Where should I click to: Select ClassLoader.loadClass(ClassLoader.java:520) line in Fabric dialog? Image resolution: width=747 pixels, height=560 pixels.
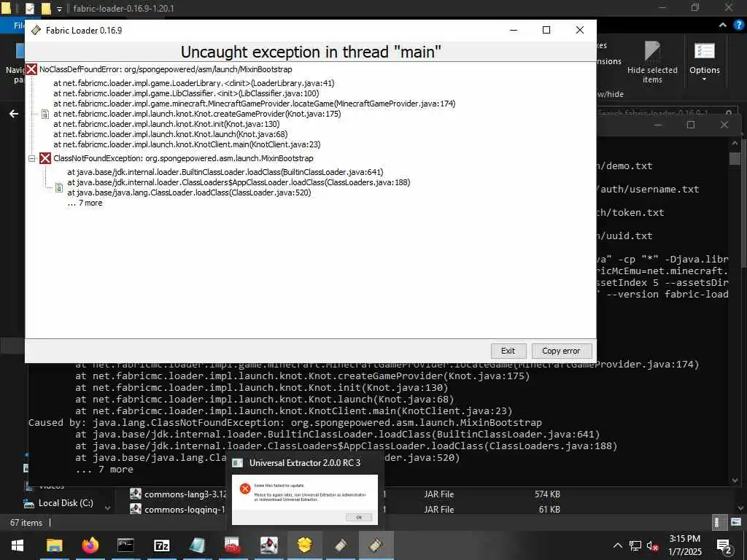[x=189, y=192]
